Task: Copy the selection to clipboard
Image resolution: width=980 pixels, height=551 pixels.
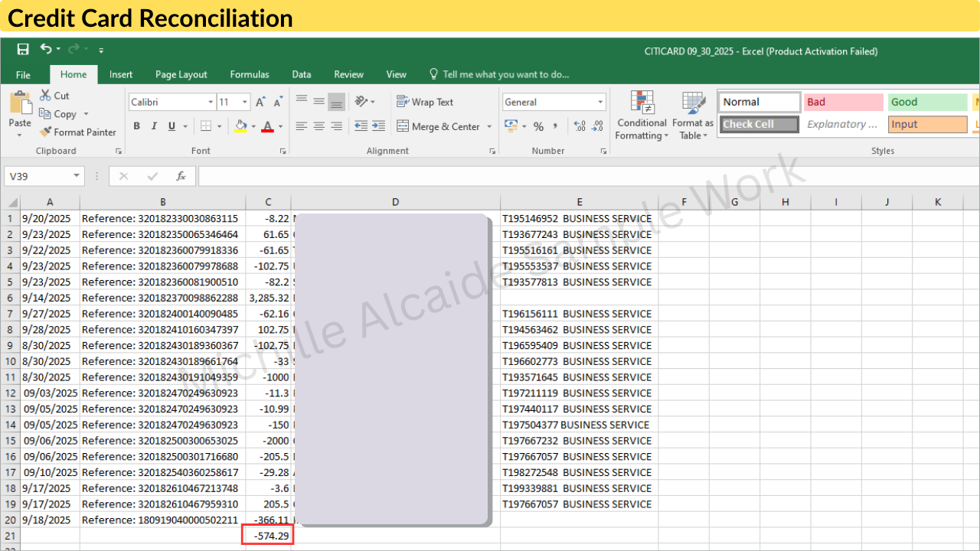Action: point(58,114)
